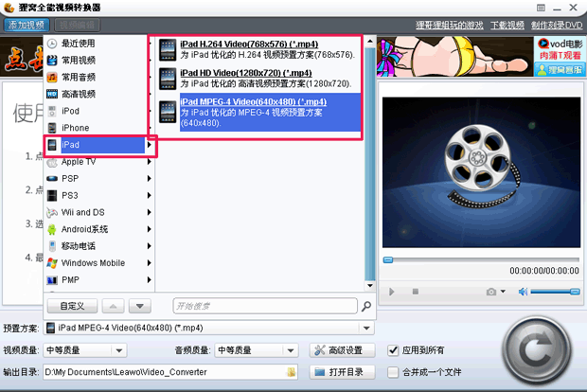Select the iPhone category

(75, 128)
